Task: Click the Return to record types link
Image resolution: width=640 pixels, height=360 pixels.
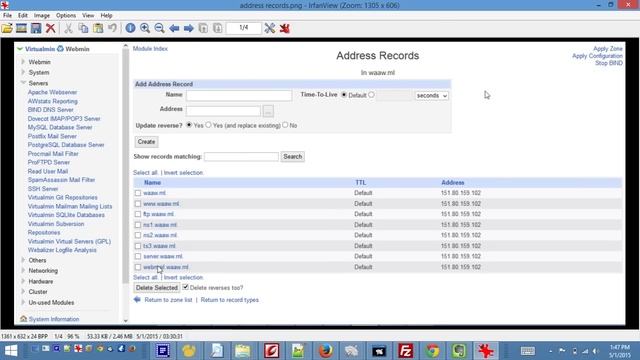Action: 230,300
